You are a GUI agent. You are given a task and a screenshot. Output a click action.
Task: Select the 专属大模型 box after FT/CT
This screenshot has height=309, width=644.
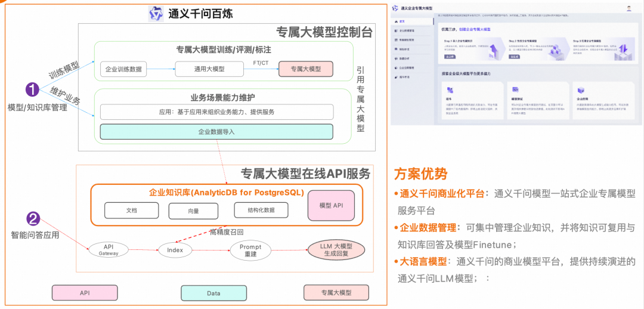click(x=305, y=69)
